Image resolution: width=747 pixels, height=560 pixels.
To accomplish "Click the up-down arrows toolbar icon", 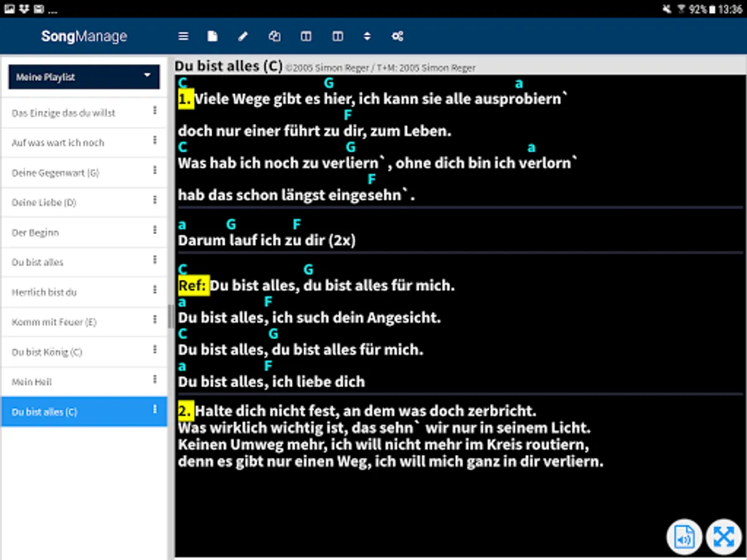I will click(367, 37).
